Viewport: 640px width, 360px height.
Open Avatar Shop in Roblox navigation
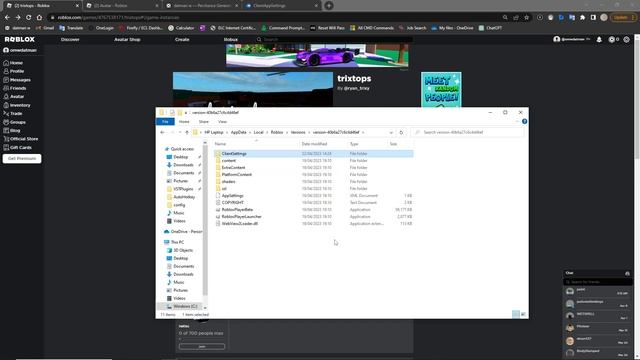pos(127,40)
